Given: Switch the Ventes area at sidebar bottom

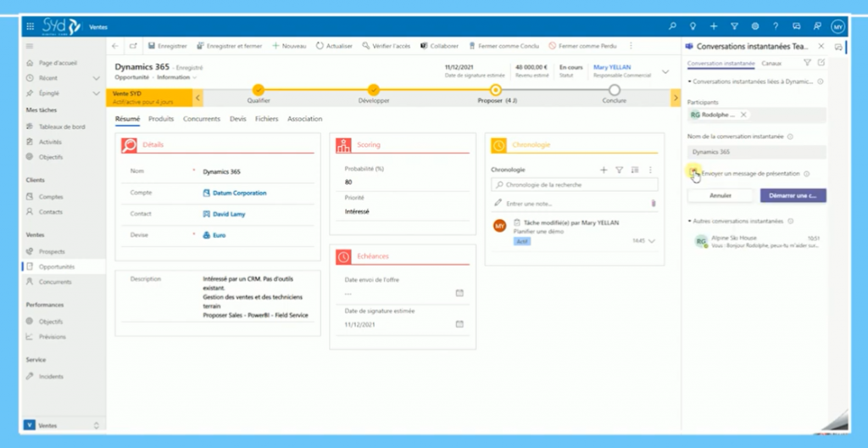Looking at the screenshot, I should coord(63,425).
